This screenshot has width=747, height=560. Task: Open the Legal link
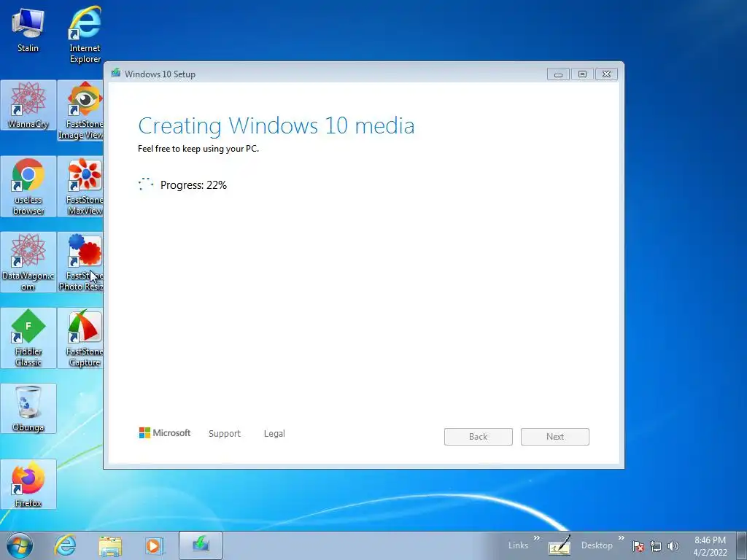coord(274,434)
